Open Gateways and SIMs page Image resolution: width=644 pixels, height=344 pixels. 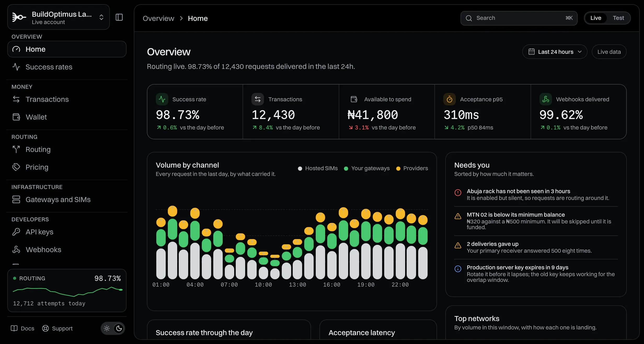(x=67, y=199)
